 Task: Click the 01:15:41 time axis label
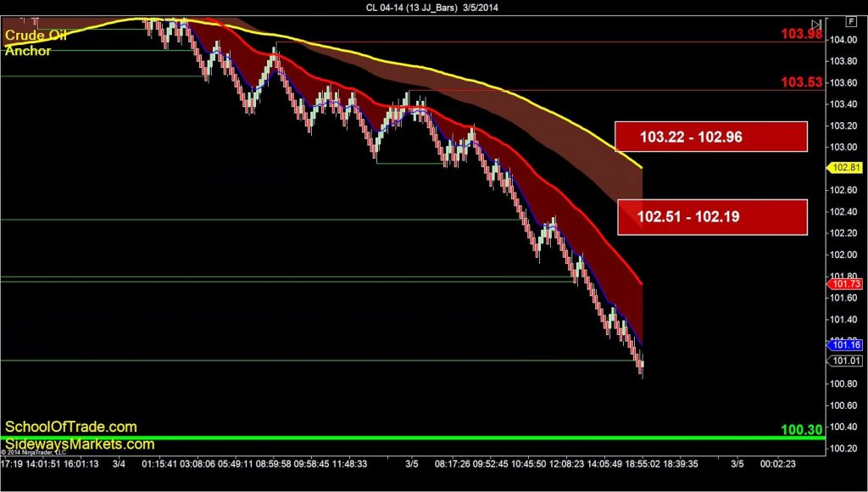[160, 463]
